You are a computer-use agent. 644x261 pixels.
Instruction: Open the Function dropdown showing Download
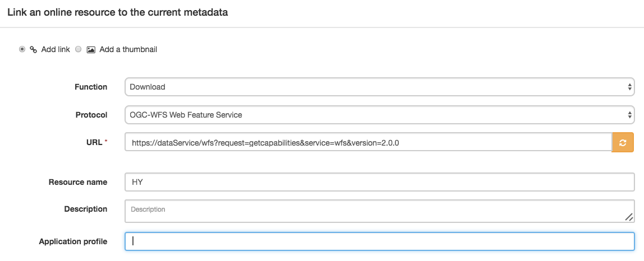pos(379,87)
